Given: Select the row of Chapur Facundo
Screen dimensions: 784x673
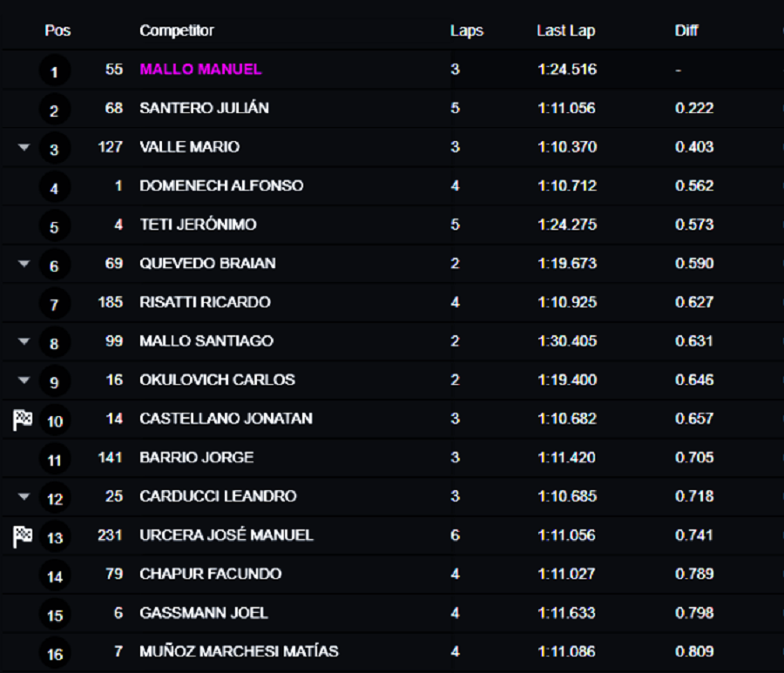Looking at the screenshot, I should click(392, 574).
